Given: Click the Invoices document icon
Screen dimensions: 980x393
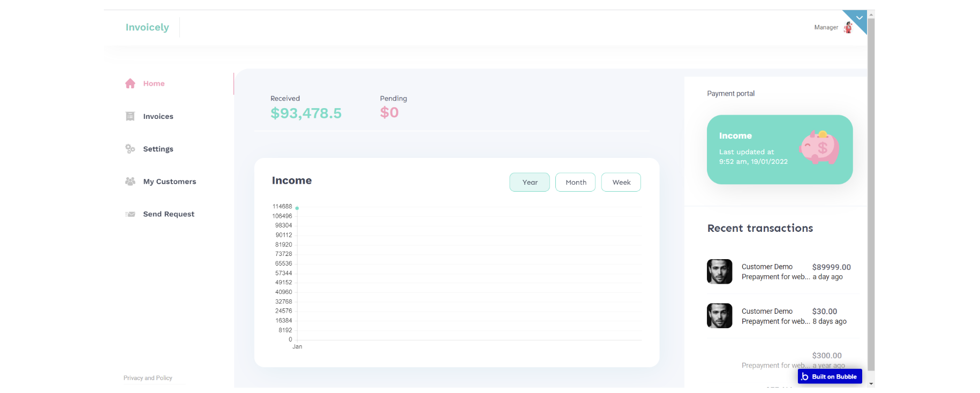Looking at the screenshot, I should 130,116.
